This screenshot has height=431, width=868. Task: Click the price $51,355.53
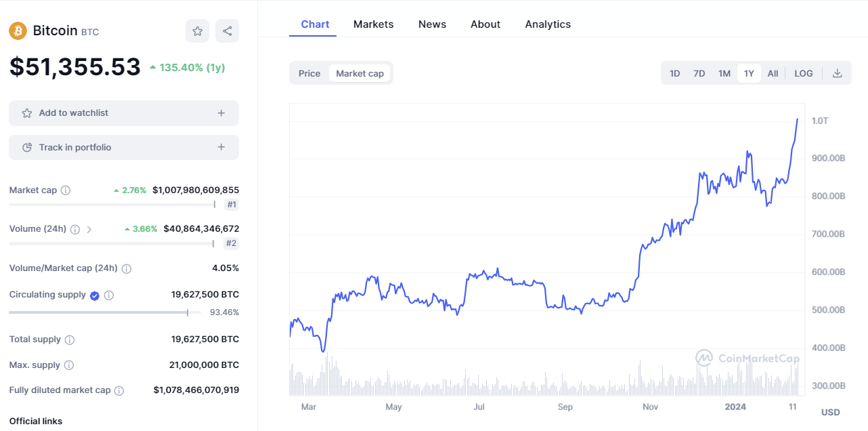pyautogui.click(x=75, y=66)
